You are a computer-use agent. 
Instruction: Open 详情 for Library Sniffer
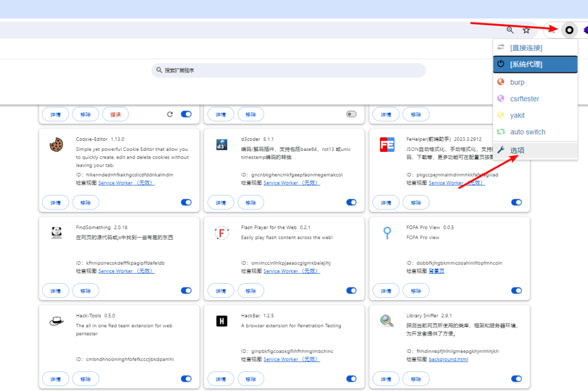pyautogui.click(x=386, y=379)
